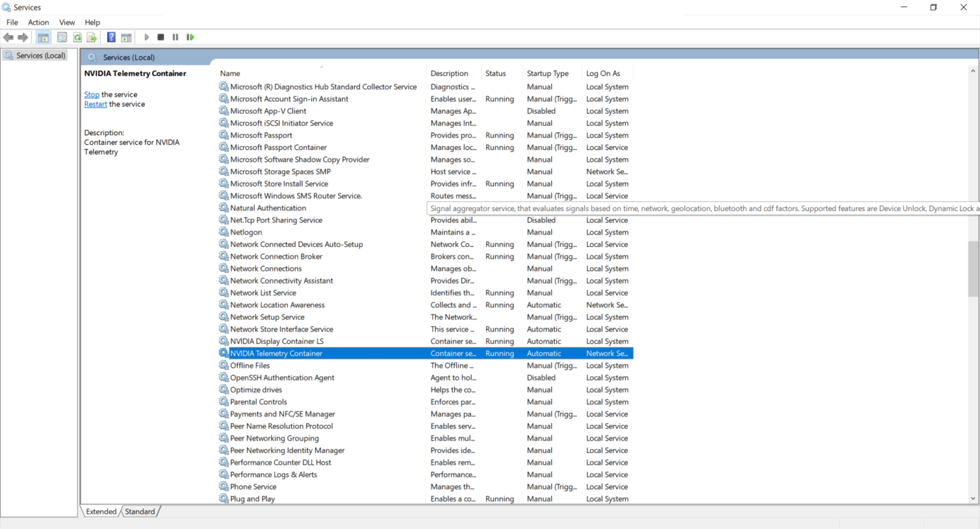980x529 pixels.
Task: Click gear icon beside Phone Service
Action: [224, 487]
